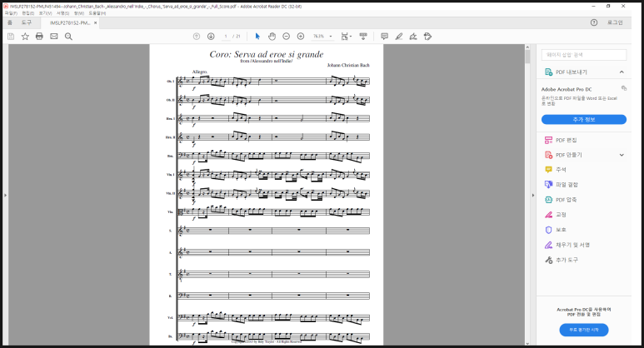Click the composer name Johann Christian Bach
644x348 pixels.
pos(348,65)
